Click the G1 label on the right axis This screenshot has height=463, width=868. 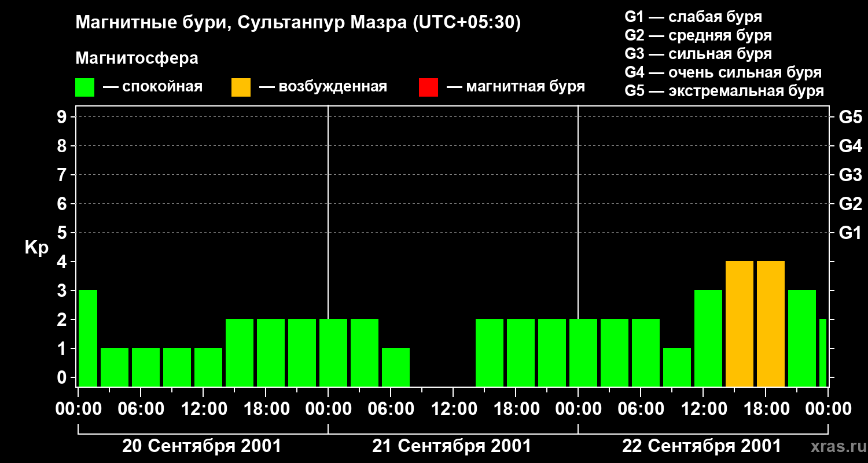[850, 233]
